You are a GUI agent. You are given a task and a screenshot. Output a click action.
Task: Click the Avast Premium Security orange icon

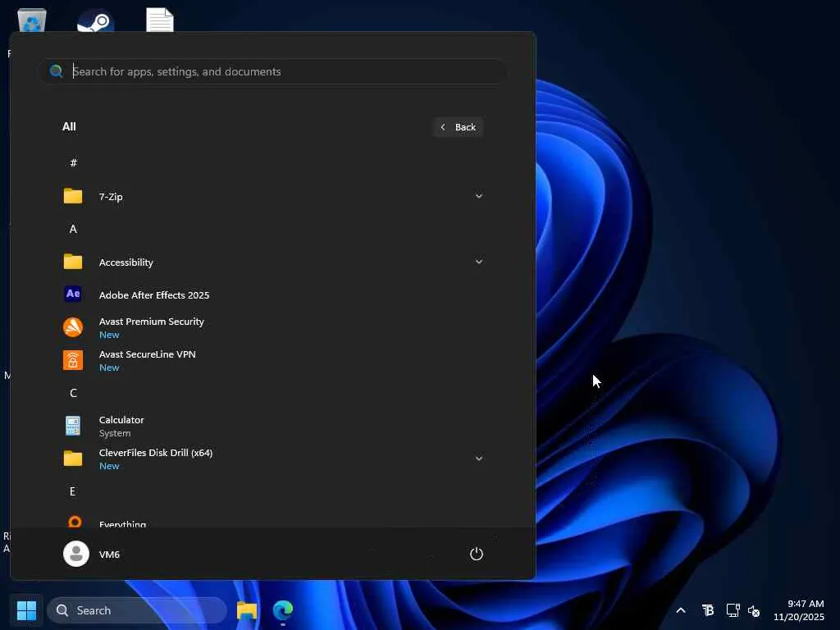(x=73, y=326)
